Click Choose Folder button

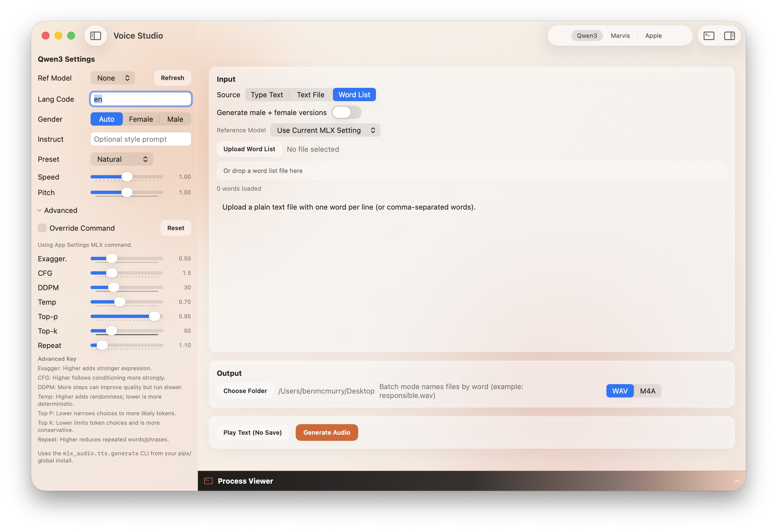pos(245,391)
